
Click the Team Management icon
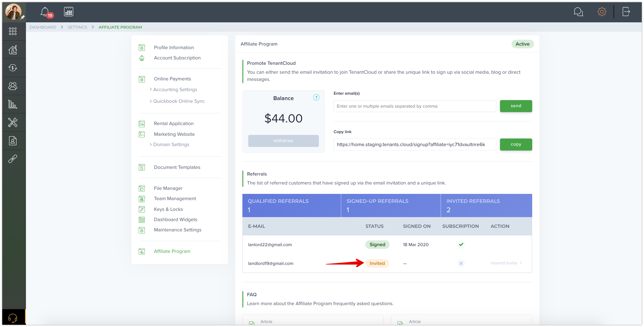pos(142,199)
